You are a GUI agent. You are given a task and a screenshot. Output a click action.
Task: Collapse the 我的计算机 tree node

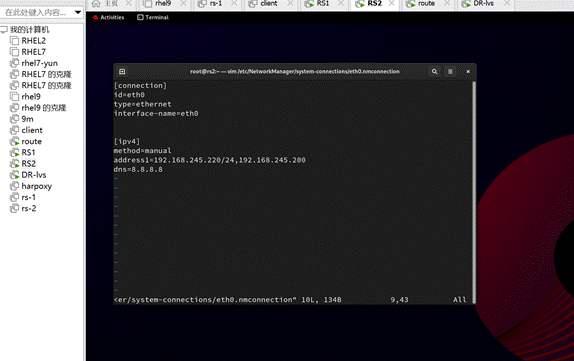pyautogui.click(x=3, y=30)
